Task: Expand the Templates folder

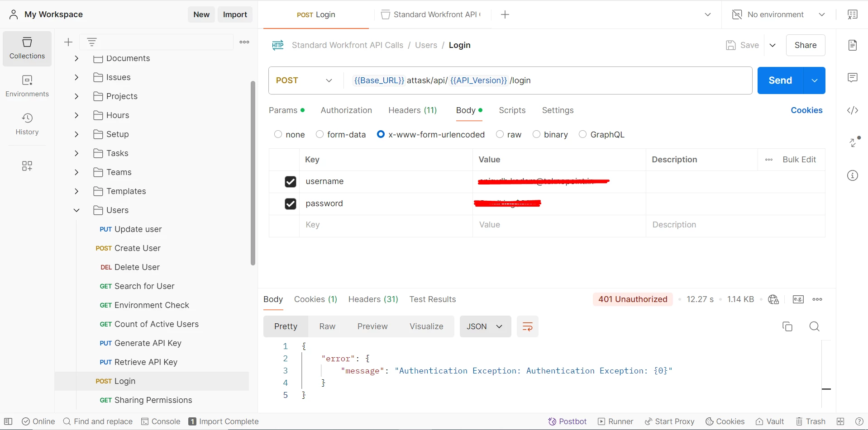Action: [76, 191]
